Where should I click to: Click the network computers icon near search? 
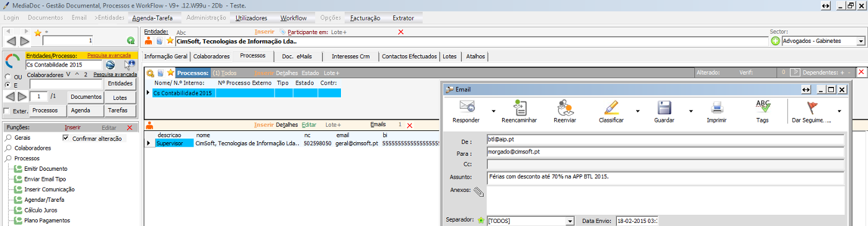click(130, 65)
